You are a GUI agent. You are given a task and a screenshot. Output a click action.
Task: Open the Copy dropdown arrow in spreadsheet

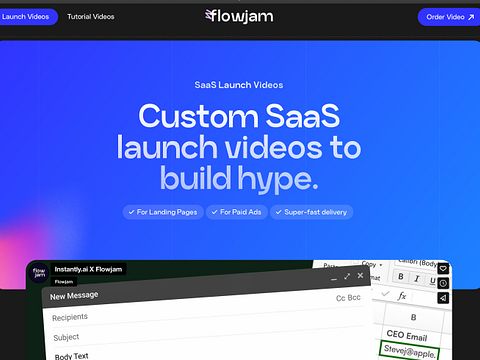(x=381, y=265)
